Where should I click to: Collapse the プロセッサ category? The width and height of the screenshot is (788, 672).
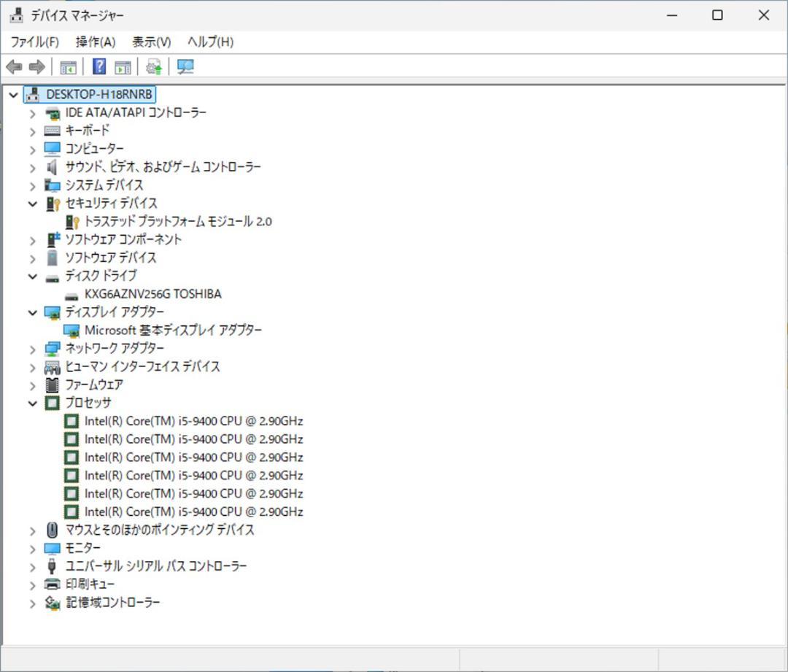tap(33, 403)
